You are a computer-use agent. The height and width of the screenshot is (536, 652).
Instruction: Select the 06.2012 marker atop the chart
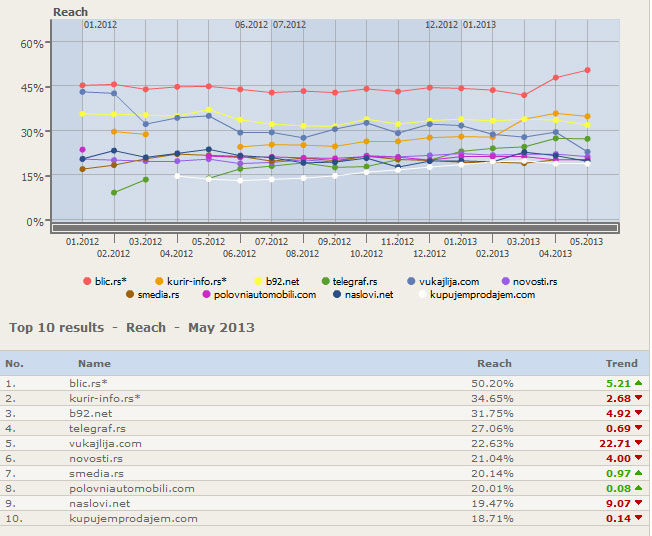(x=251, y=24)
